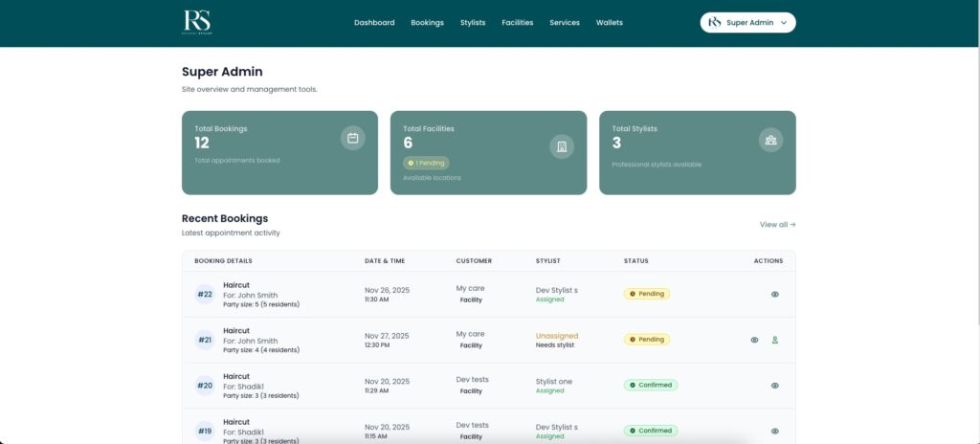980x444 pixels.
Task: Expand the Super Admin account dropdown
Action: point(748,22)
